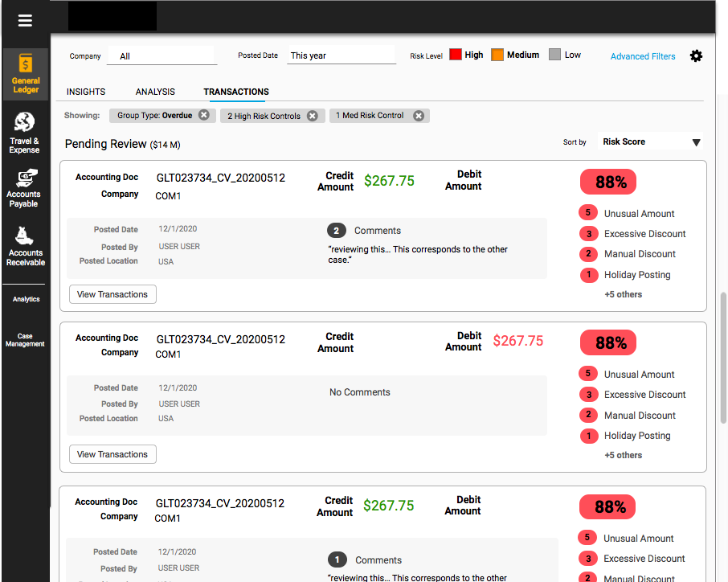Click Unusual Amount count 5 badge in second card
The image size is (728, 582).
point(588,374)
